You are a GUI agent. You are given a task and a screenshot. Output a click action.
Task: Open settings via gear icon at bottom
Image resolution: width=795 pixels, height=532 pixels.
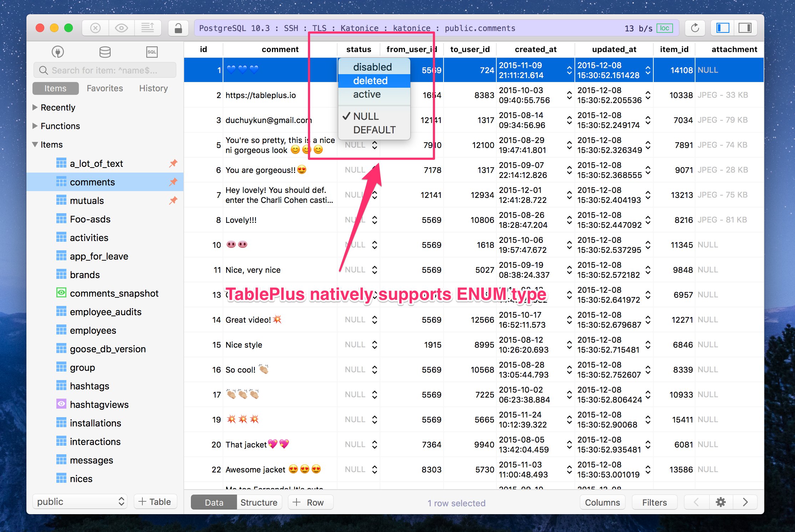[x=720, y=502]
